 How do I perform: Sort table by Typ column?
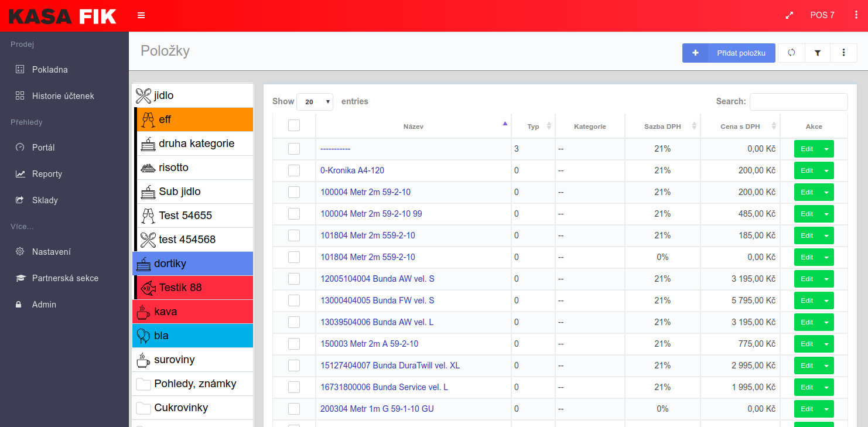point(533,127)
